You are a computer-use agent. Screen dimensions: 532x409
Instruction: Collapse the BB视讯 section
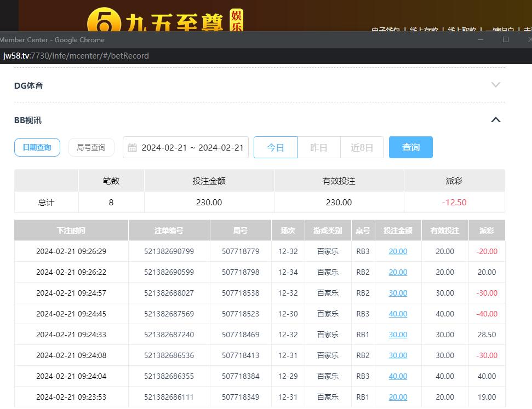tap(495, 120)
